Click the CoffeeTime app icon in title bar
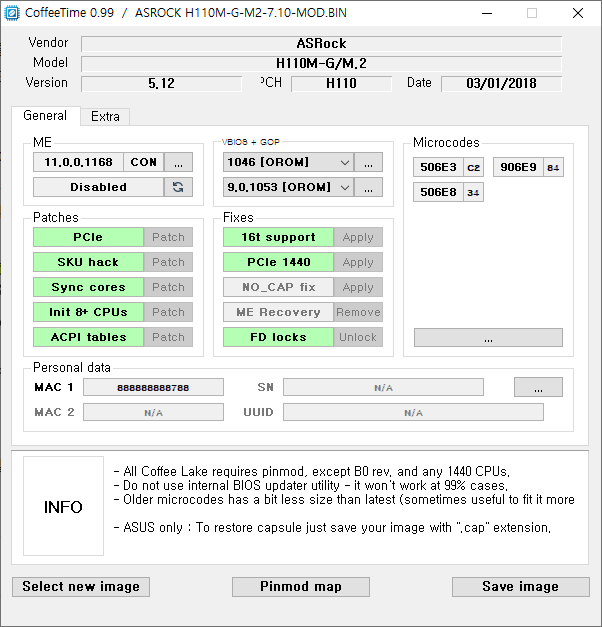Image resolution: width=602 pixels, height=627 pixels. 12,13
